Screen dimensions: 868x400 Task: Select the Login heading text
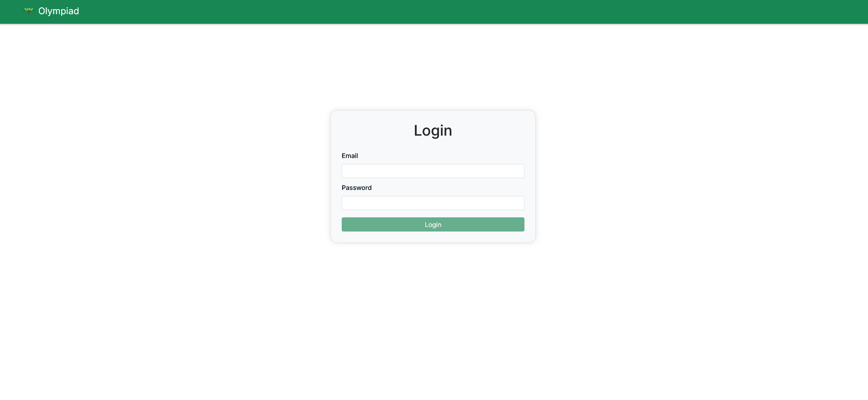433,131
